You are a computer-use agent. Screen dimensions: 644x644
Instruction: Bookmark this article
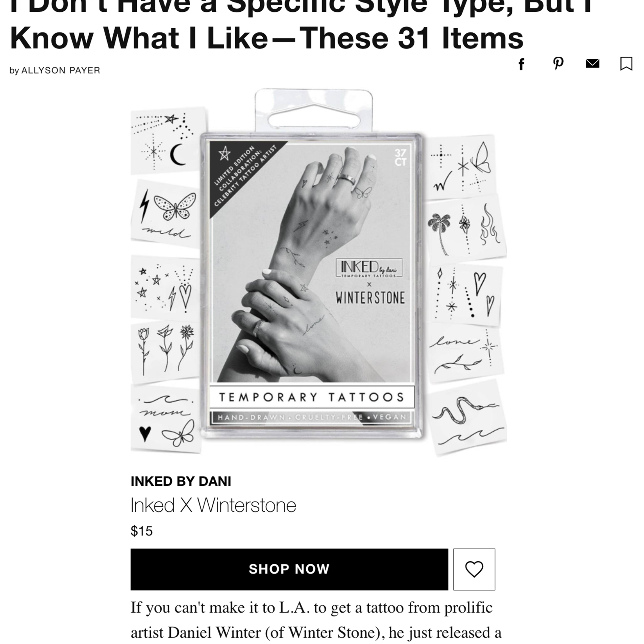tap(626, 63)
